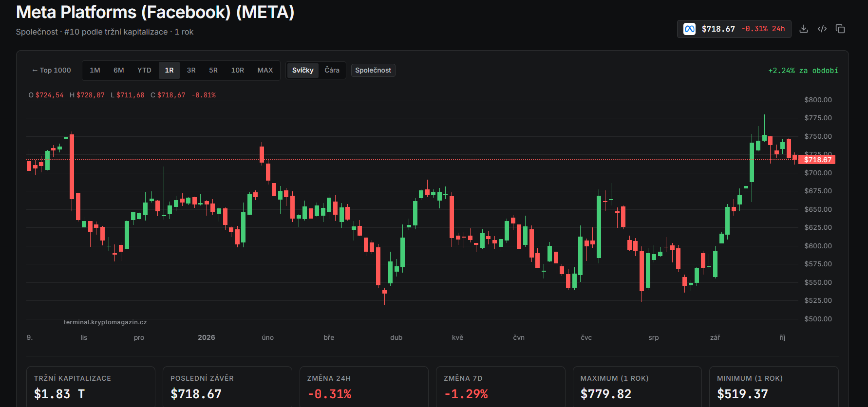Screen dimensions: 868x407
Task: Select the 3R time range
Action: point(191,70)
